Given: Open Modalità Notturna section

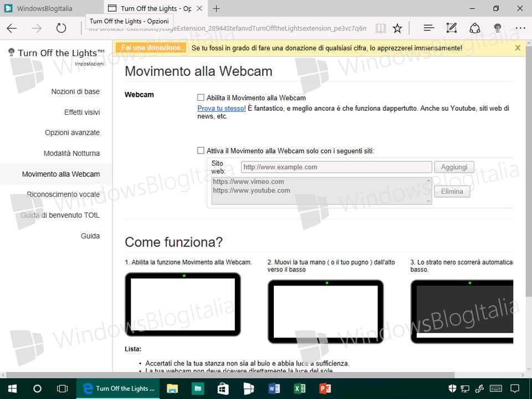Looking at the screenshot, I should point(71,154).
